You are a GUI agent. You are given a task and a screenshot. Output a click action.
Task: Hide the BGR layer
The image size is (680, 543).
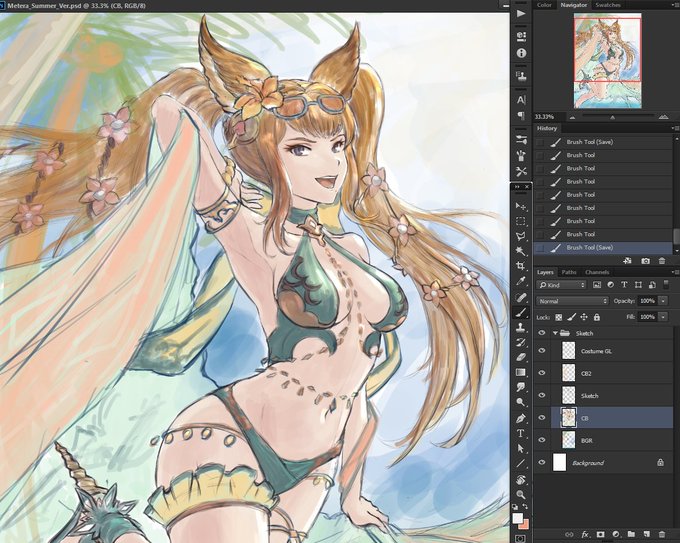click(542, 440)
